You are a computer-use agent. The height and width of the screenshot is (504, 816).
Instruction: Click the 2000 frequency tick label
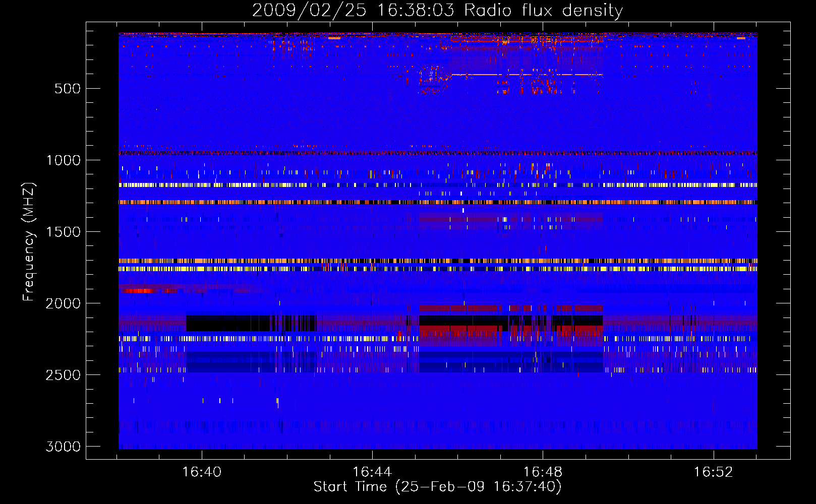[x=63, y=303]
